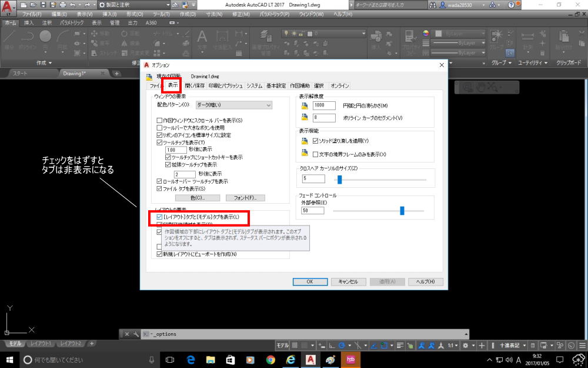
Task: Click the Open file icon in Quick Access
Action: tap(34, 5)
